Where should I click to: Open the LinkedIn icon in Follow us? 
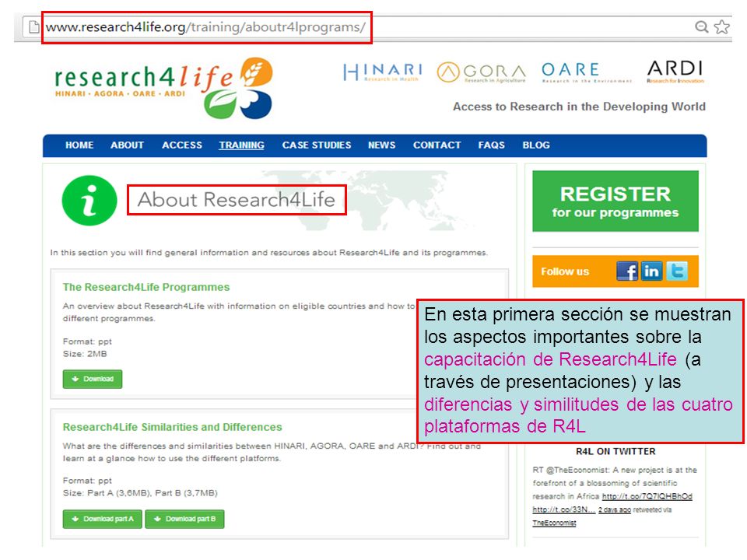tap(651, 271)
